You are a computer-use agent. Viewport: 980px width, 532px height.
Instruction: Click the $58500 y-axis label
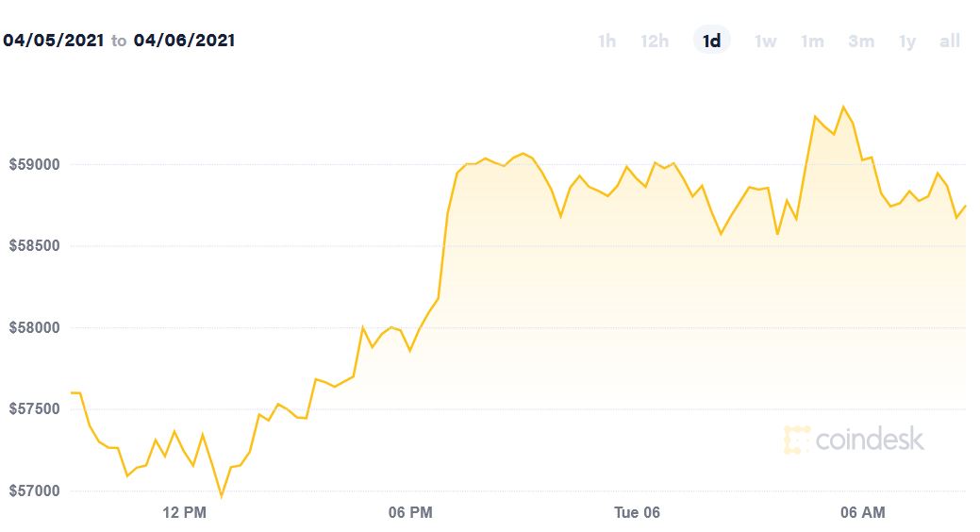click(x=34, y=245)
